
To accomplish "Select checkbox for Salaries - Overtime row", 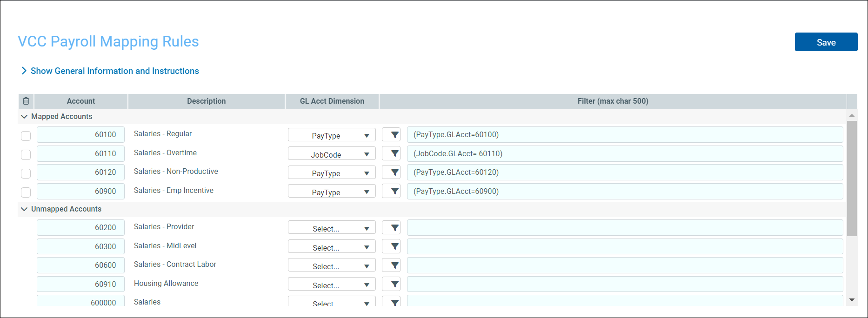I will click(26, 154).
